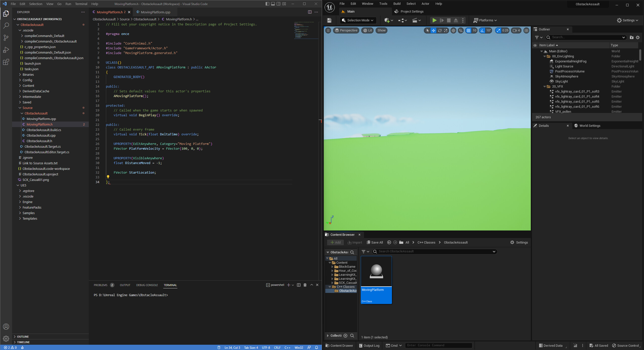
Task: Toggle grid snapping in the viewport
Action: [469, 30]
